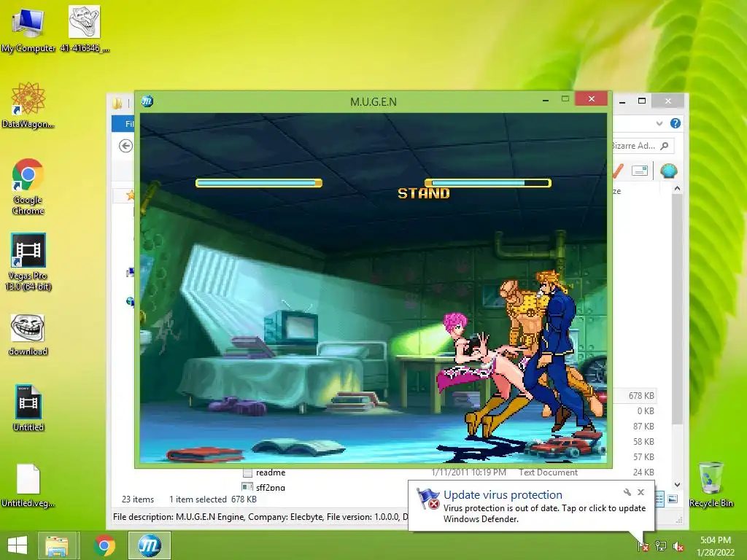Screen dimensions: 747x560
Task: Open the File tab in Explorer
Action: click(x=123, y=124)
